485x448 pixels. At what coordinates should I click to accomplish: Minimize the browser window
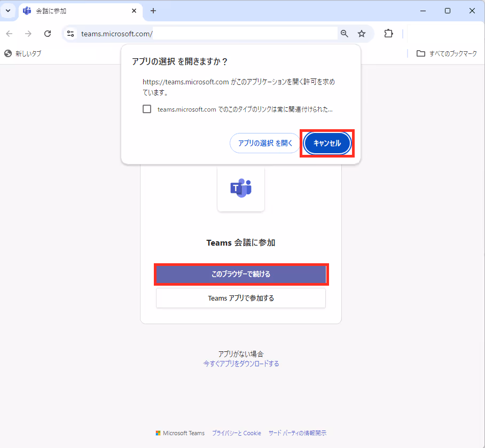click(423, 11)
